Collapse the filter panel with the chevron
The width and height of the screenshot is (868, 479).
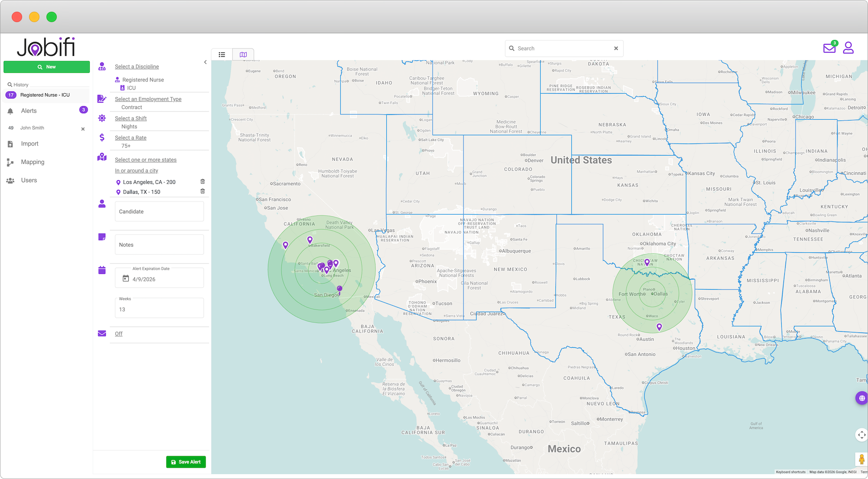pos(205,62)
